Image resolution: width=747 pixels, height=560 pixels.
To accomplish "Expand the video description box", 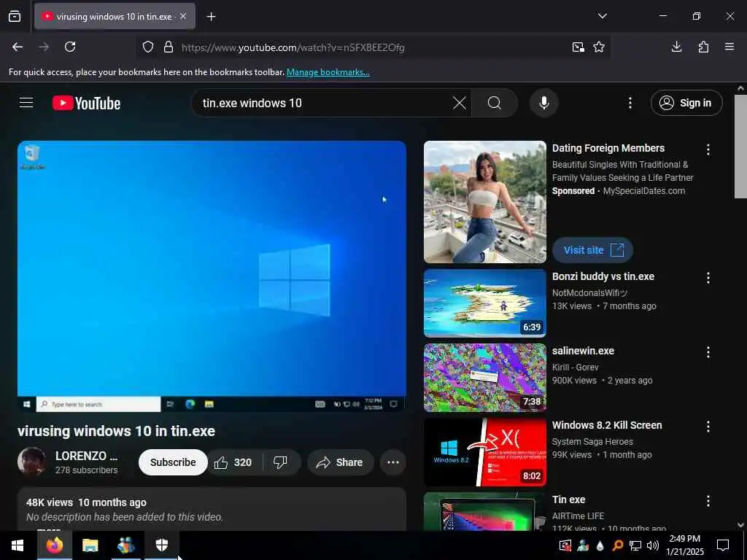I will pyautogui.click(x=212, y=510).
